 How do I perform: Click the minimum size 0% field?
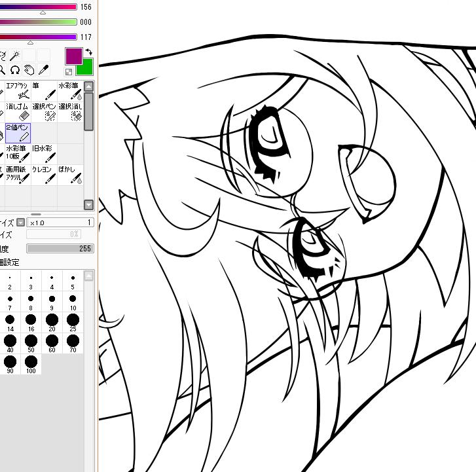54,234
